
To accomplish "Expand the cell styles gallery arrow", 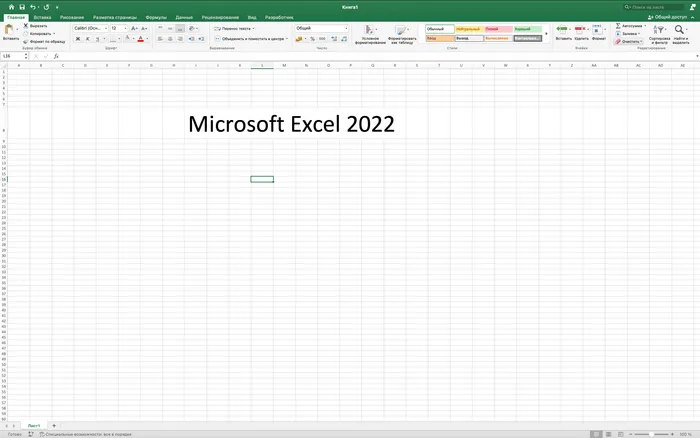I will (x=546, y=33).
